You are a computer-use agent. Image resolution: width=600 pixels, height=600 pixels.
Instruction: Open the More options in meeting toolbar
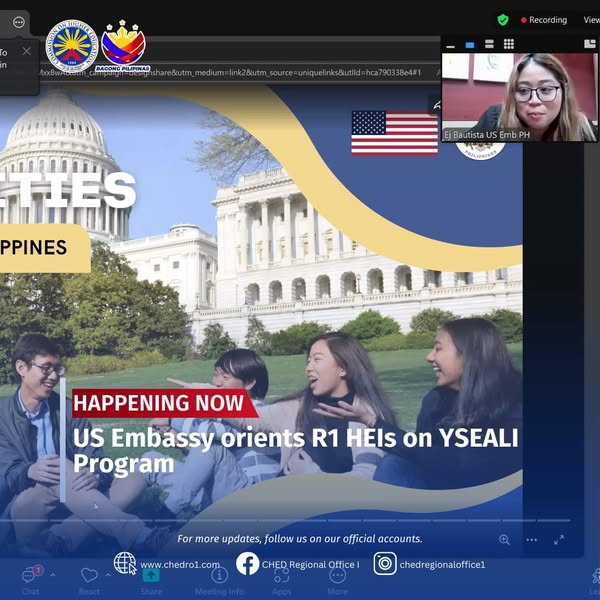(337, 579)
